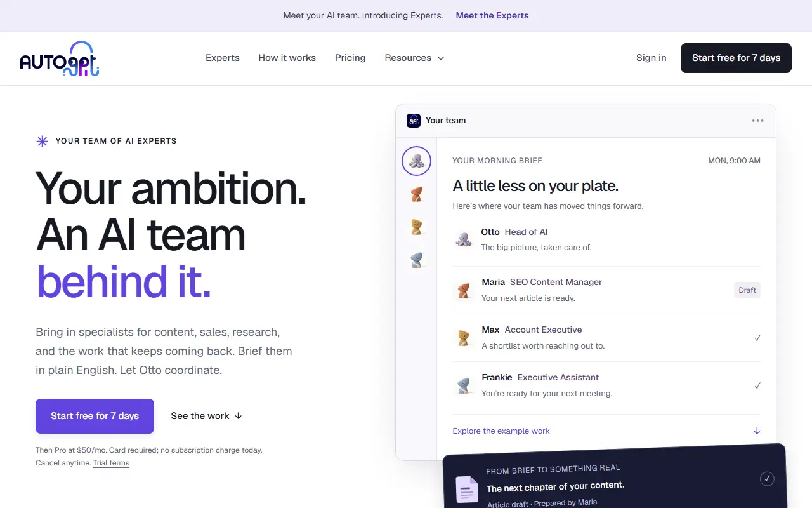This screenshot has height=508, width=812.
Task: Click Otto Head of AI row text
Action: [514, 232]
